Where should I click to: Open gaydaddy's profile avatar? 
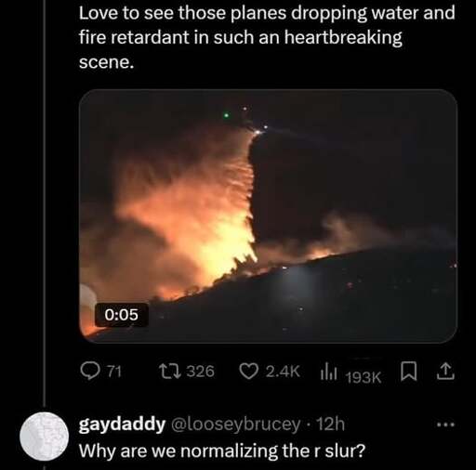(x=45, y=437)
